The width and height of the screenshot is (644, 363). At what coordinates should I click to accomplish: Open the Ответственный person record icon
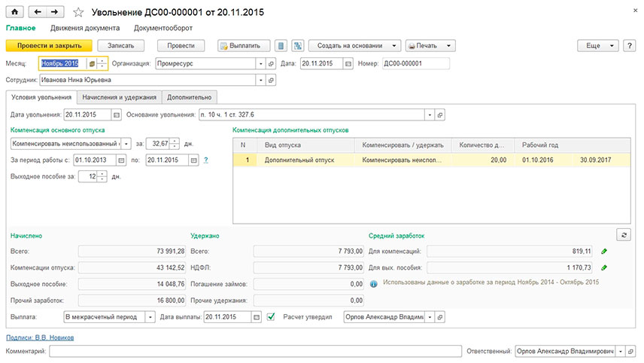pyautogui.click(x=630, y=352)
